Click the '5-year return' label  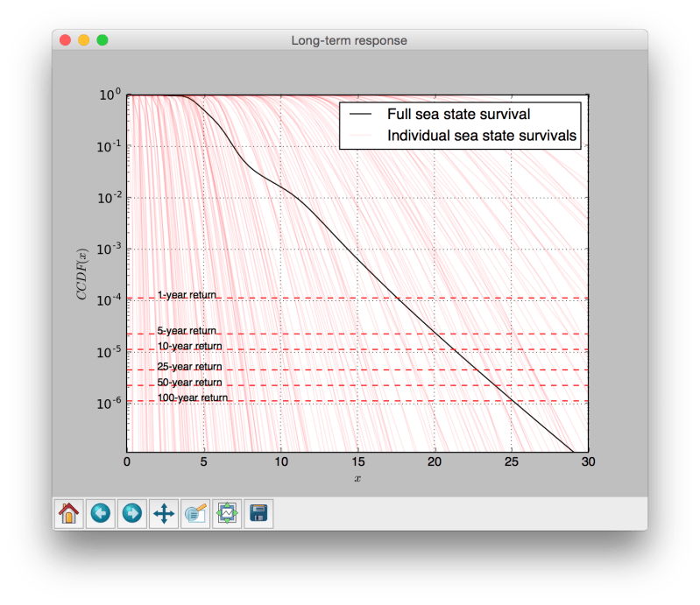(187, 331)
